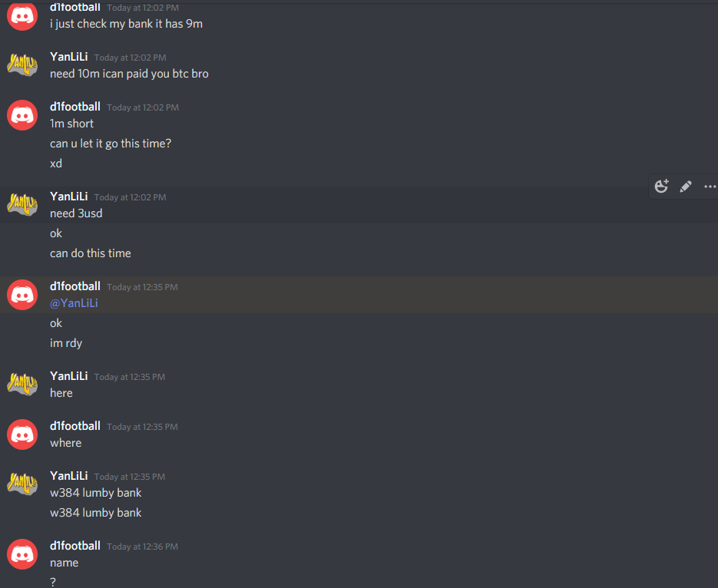The height and width of the screenshot is (588, 718).
Task: Open YanLiLi avatar beside 'need 3usd' message
Action: (x=22, y=204)
